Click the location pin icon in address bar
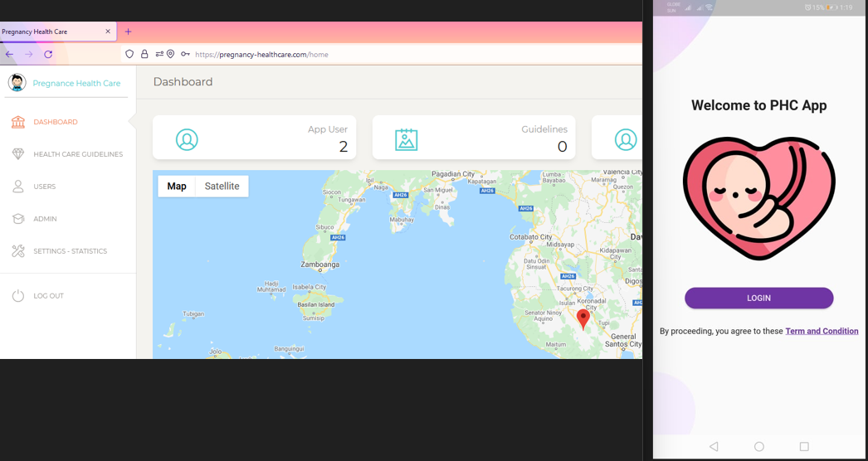The width and height of the screenshot is (868, 461). [x=170, y=54]
